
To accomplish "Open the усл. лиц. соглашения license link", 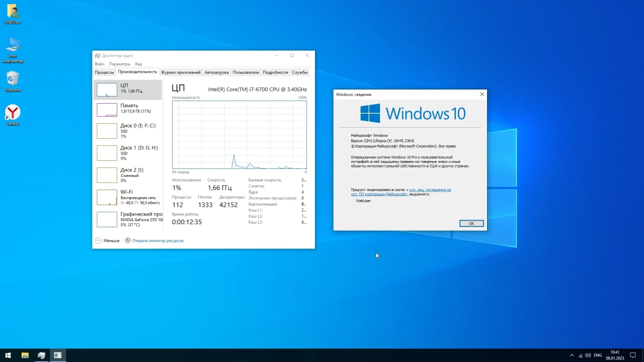I will 430,190.
